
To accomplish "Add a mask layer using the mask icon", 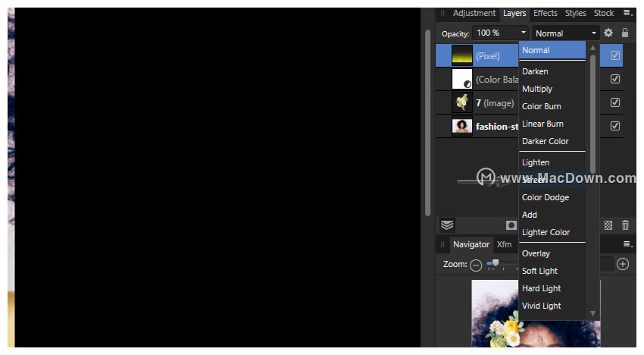I will point(511,225).
